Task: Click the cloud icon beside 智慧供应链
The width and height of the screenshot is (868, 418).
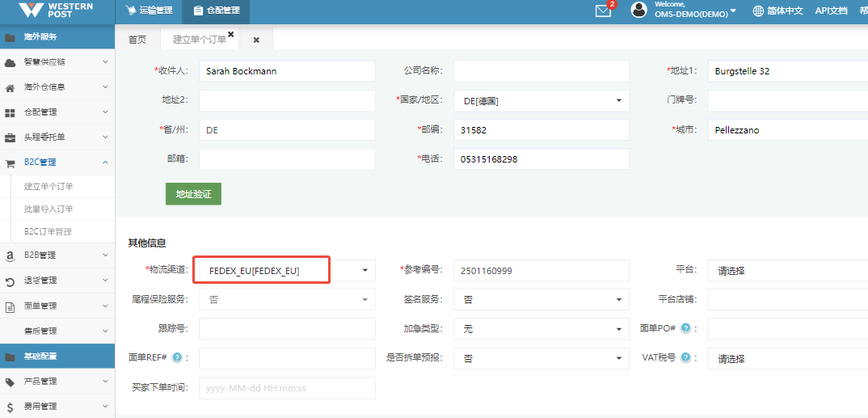Action: [x=10, y=62]
